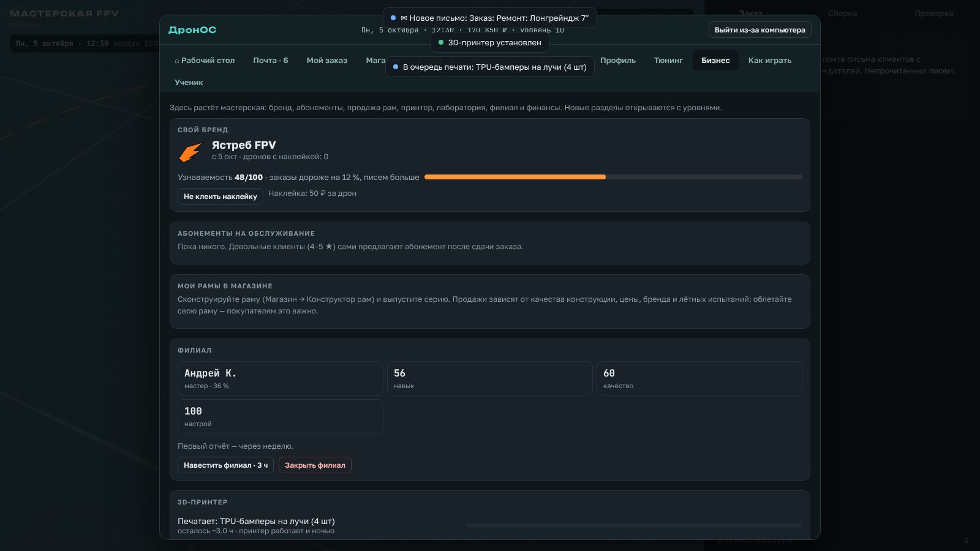The width and height of the screenshot is (980, 551).
Task: Go to the Тюнинг tab
Action: tap(668, 61)
